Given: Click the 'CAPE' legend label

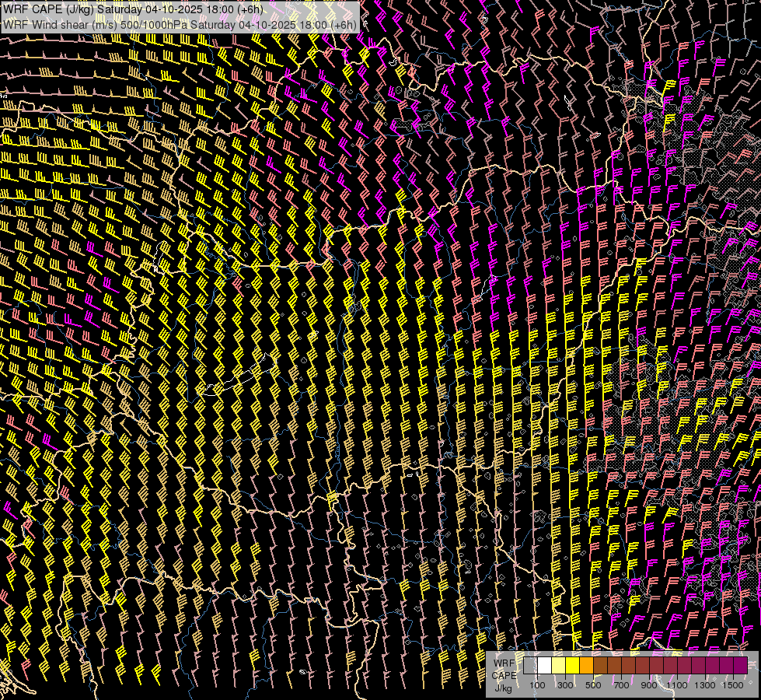Looking at the screenshot, I should tap(504, 676).
